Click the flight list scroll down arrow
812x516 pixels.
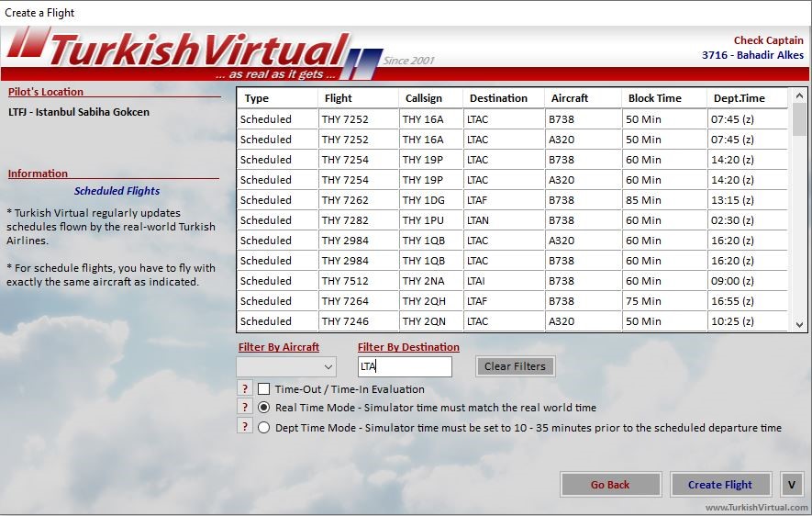(x=799, y=325)
